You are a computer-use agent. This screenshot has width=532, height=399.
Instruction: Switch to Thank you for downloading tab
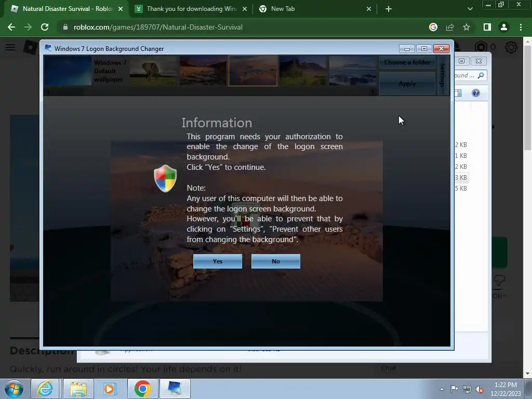click(x=192, y=9)
